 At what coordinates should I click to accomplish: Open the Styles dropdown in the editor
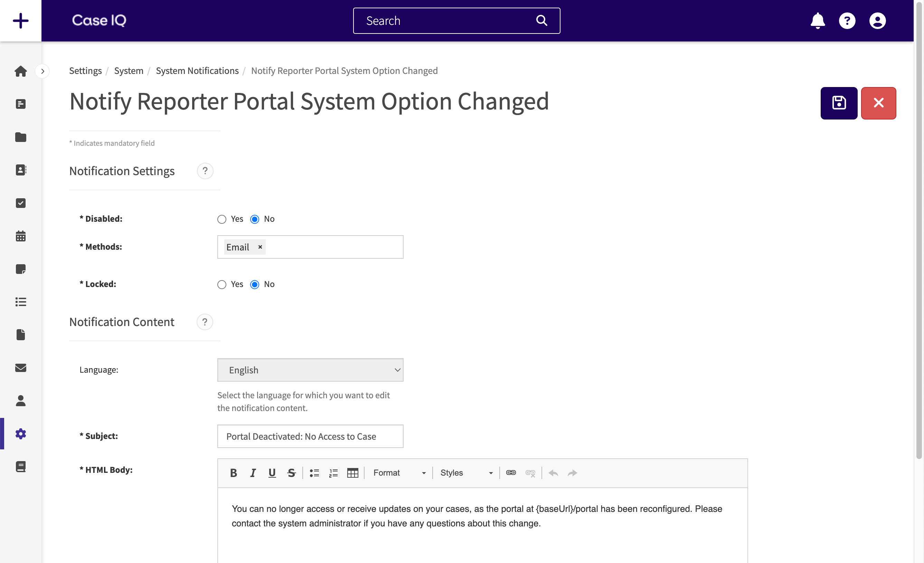pos(466,473)
